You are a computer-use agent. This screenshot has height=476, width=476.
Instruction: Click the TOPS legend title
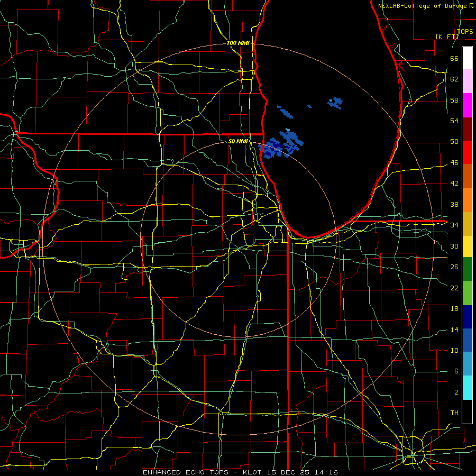[x=465, y=32]
